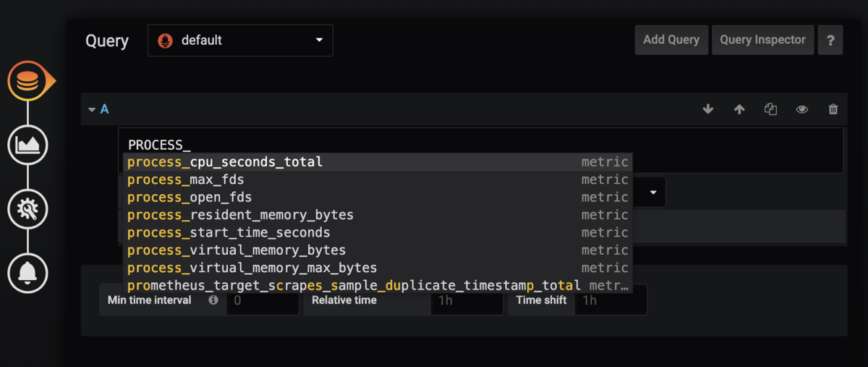Open the Visualization tab chart icon
The width and height of the screenshot is (868, 367).
(28, 145)
